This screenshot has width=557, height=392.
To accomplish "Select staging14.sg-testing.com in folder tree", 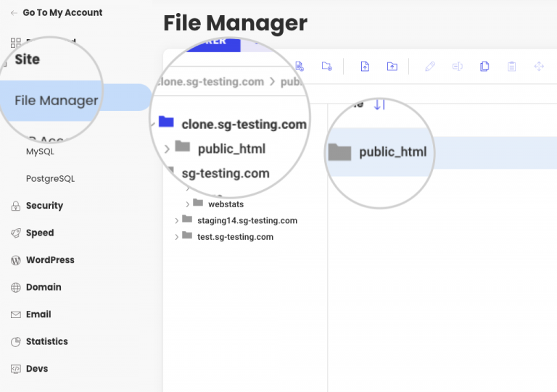I will coord(247,221).
